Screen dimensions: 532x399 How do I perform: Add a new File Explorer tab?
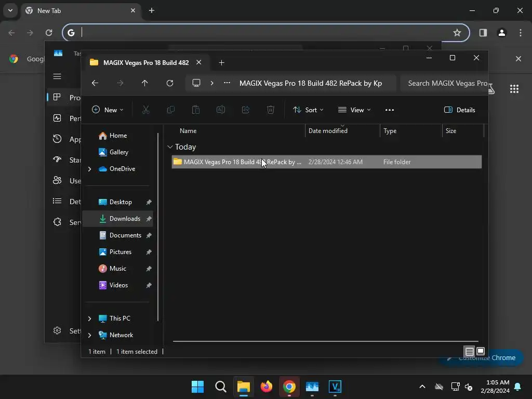click(x=221, y=62)
